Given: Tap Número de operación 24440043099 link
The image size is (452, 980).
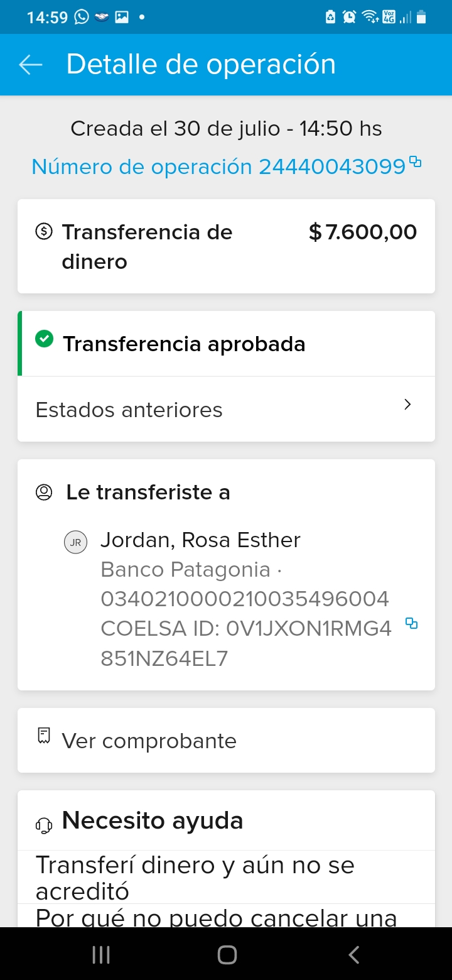Looking at the screenshot, I should 218,166.
